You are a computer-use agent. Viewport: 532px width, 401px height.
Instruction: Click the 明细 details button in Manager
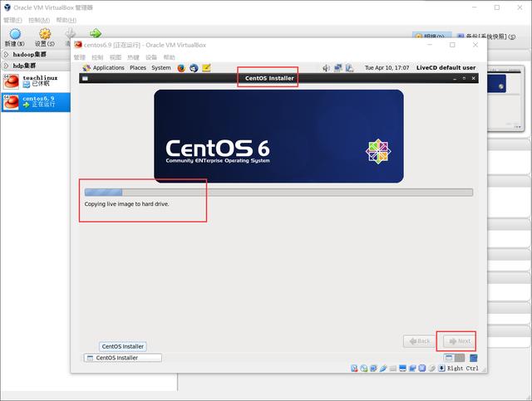(x=432, y=37)
